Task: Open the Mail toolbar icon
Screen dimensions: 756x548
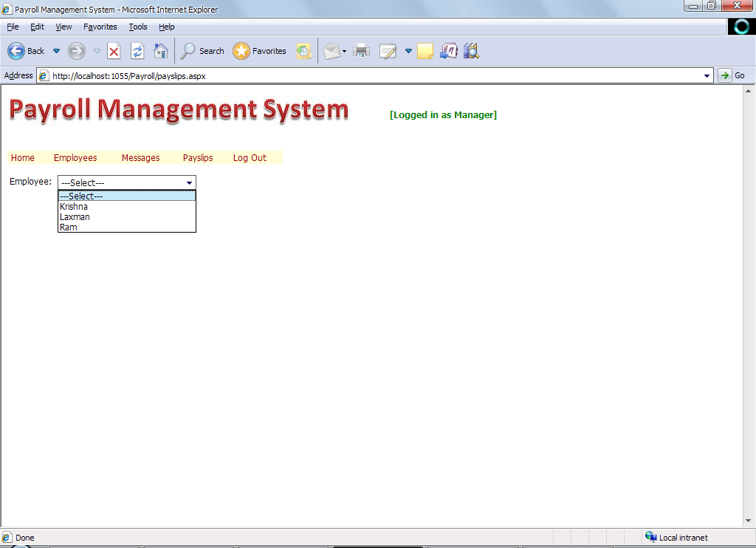Action: click(x=331, y=51)
